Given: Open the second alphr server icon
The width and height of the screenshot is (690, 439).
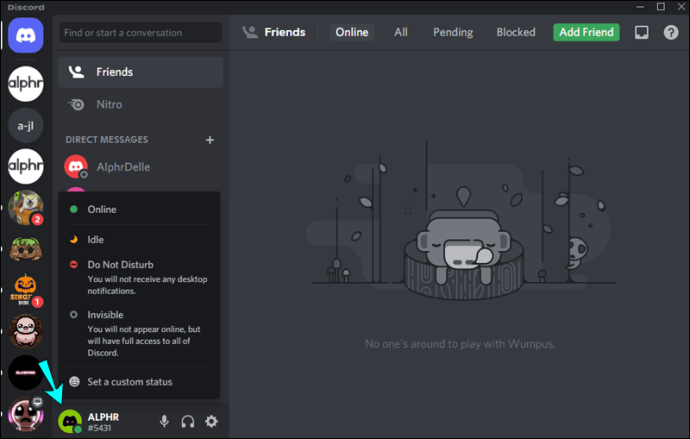Looking at the screenshot, I should pos(26,166).
